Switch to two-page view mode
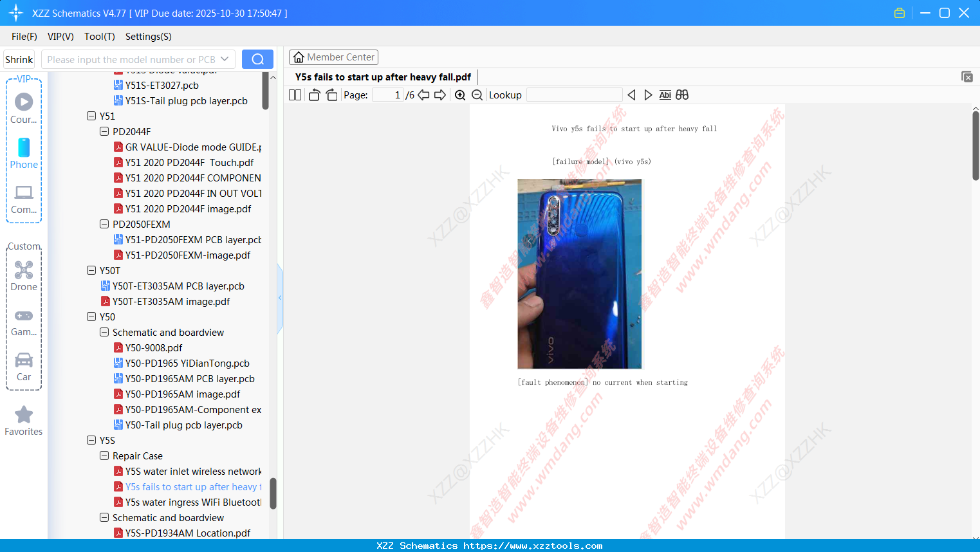The image size is (980, 552). (x=294, y=95)
